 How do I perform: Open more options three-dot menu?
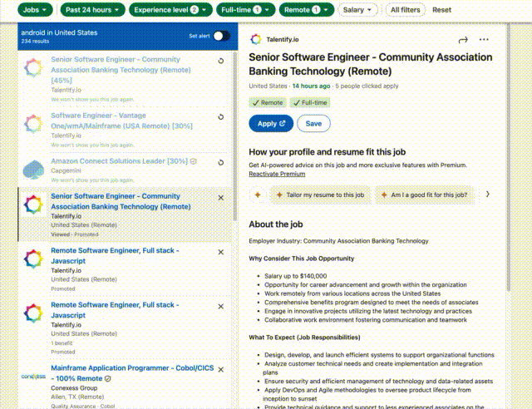484,39
